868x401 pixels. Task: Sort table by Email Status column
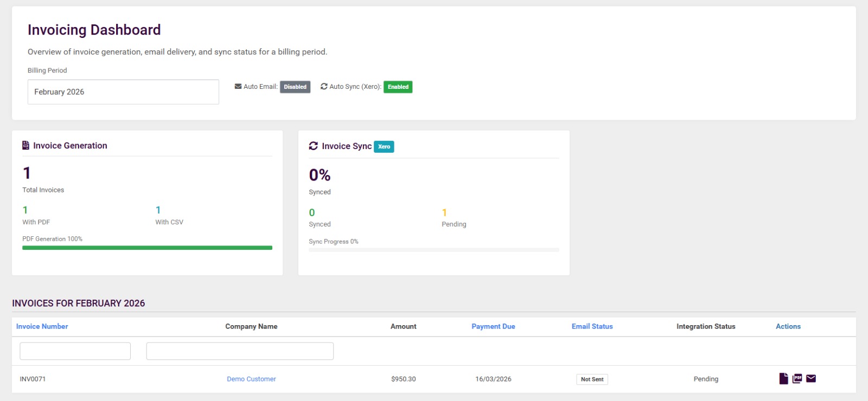click(592, 327)
